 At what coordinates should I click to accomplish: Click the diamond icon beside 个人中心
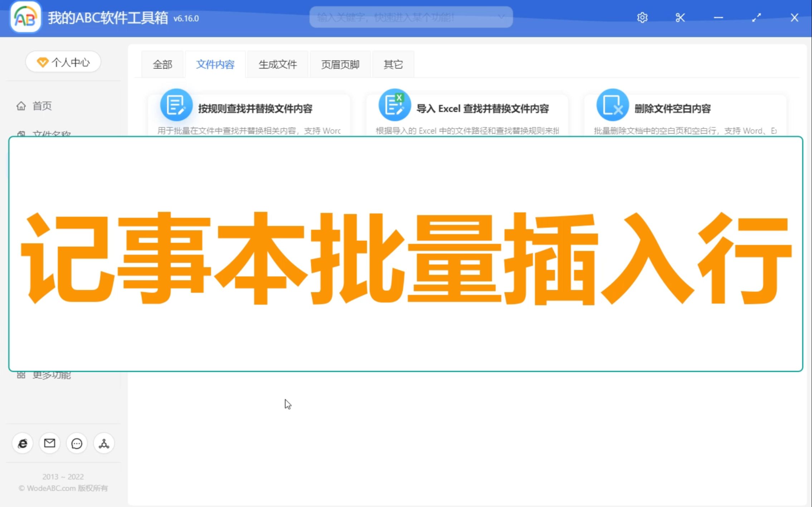(43, 63)
